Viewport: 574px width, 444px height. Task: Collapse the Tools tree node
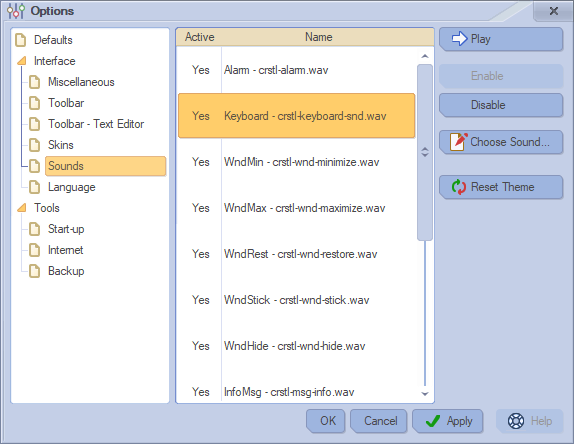pos(22,208)
